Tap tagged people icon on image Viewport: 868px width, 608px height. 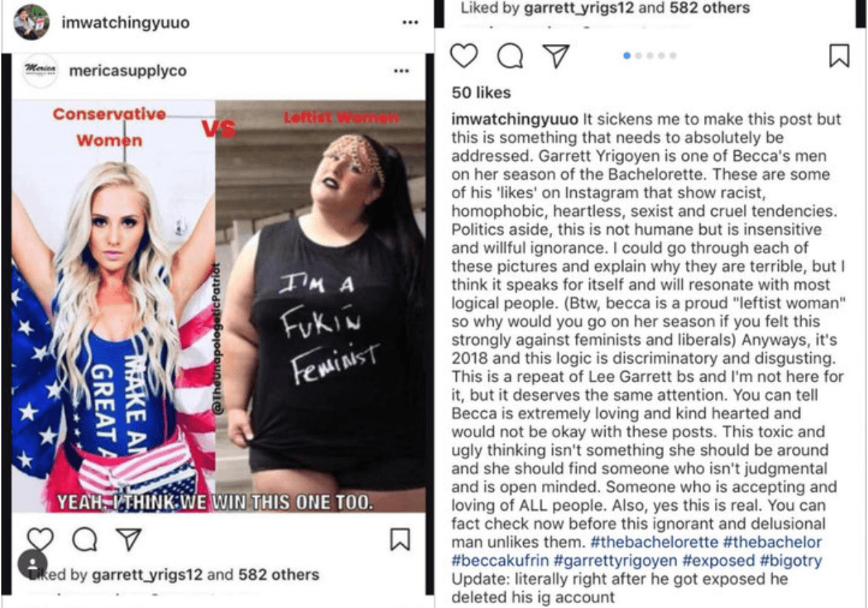click(x=32, y=565)
